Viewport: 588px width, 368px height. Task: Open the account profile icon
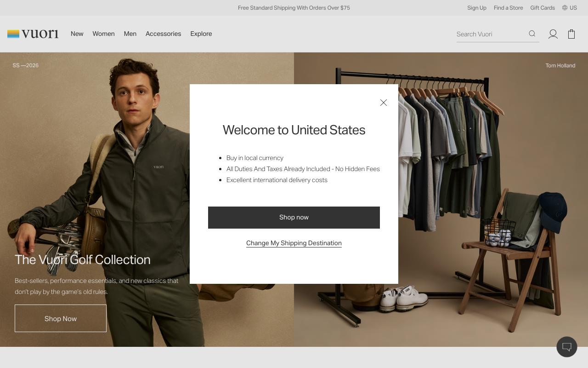[553, 34]
